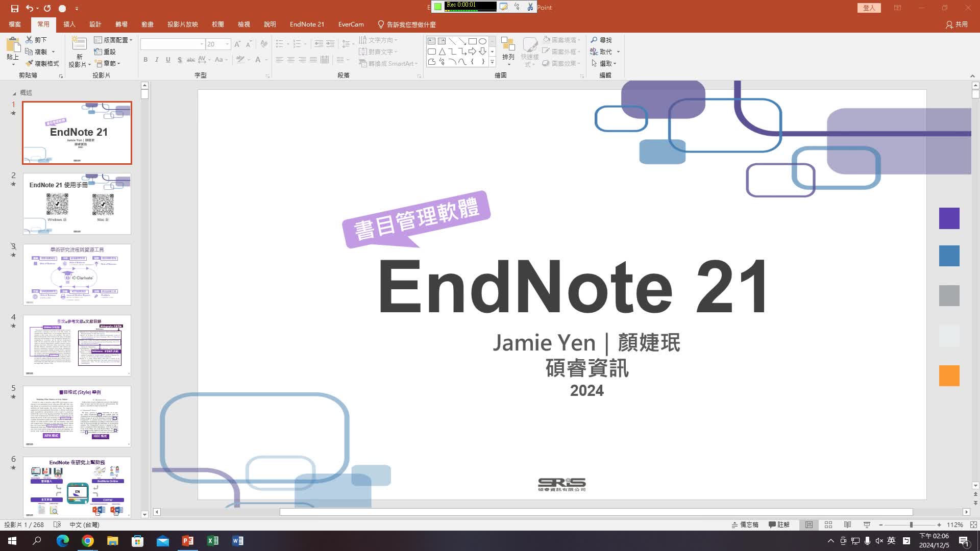Viewport: 980px width, 551px height.
Task: Click the 共用 share button
Action: [x=957, y=24]
